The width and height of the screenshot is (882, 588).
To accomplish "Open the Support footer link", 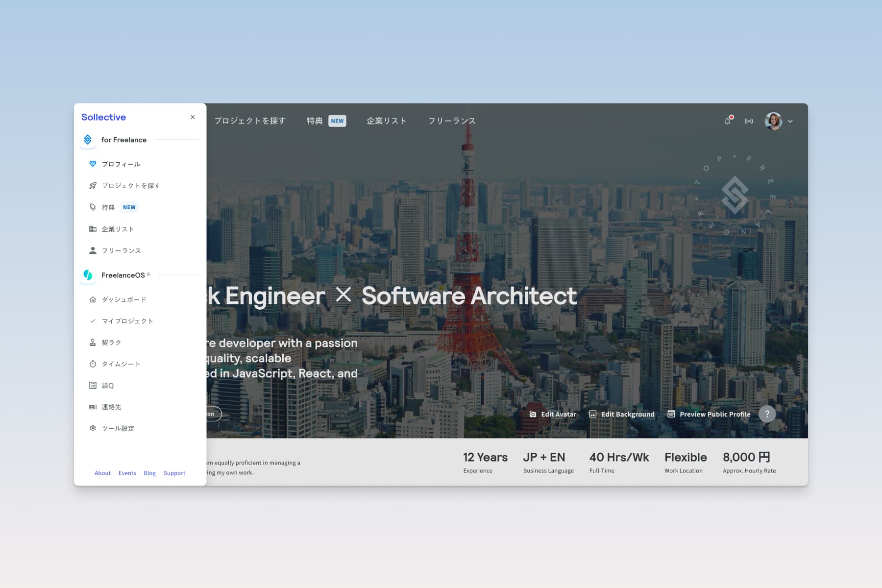I will pos(174,473).
